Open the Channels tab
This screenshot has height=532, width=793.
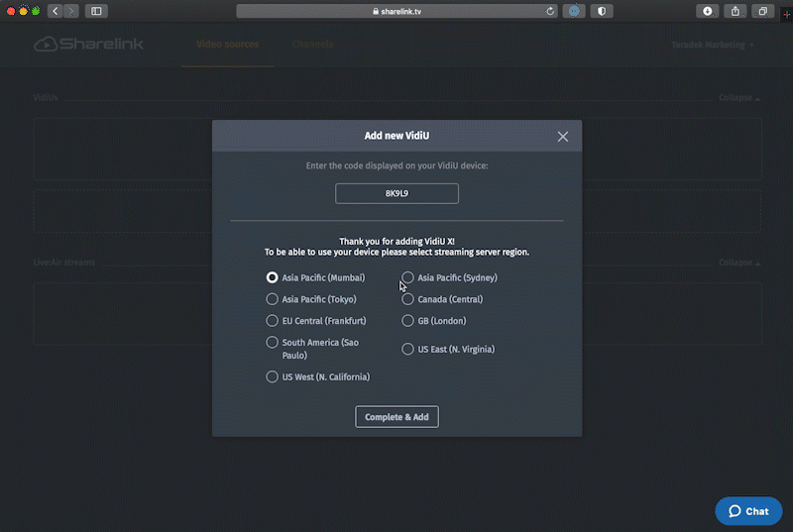coord(312,45)
